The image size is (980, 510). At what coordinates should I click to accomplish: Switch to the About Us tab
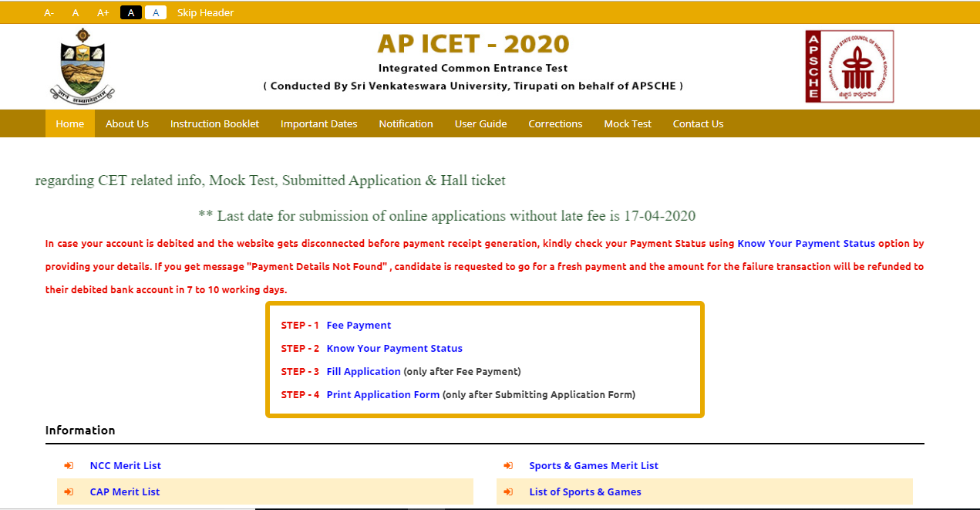coord(126,123)
